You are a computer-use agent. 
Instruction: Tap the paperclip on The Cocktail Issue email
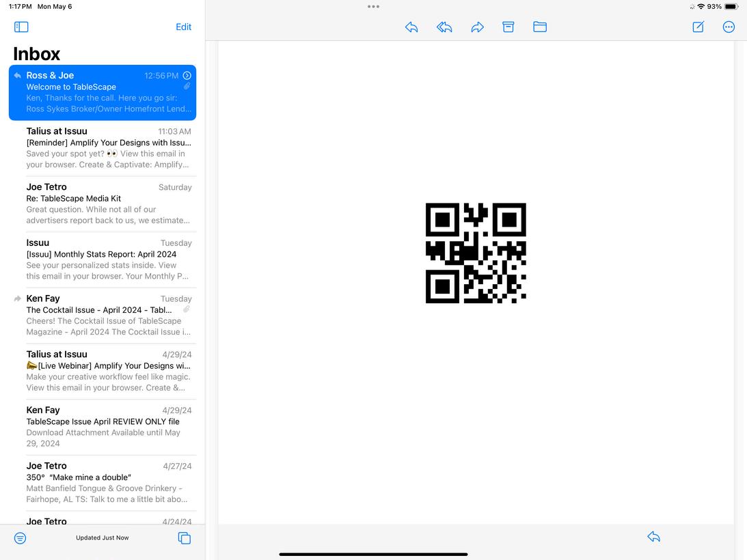(187, 309)
